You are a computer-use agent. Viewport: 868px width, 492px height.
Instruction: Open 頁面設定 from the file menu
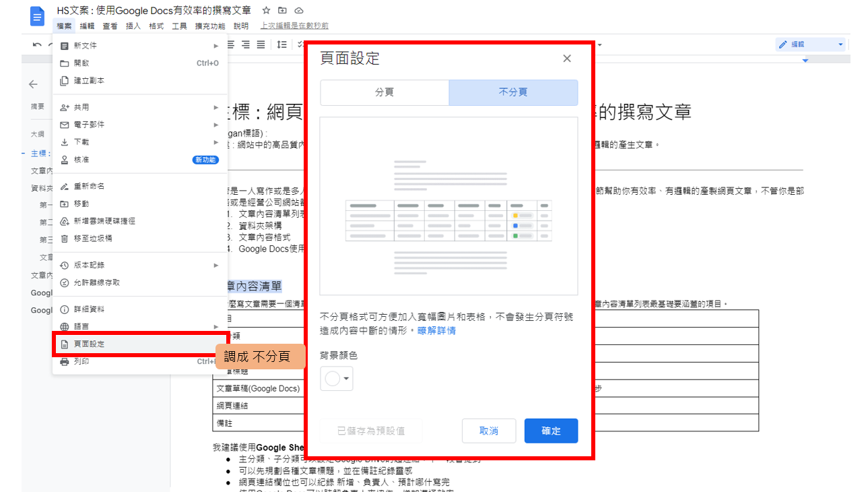[140, 344]
